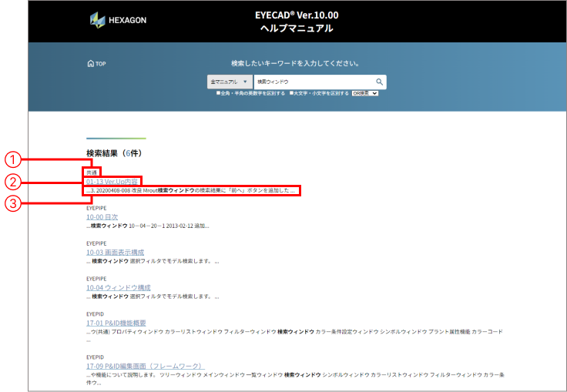Open the 10-03 画面表示構成 result link
Viewport: 567px width, 392px height.
(115, 252)
